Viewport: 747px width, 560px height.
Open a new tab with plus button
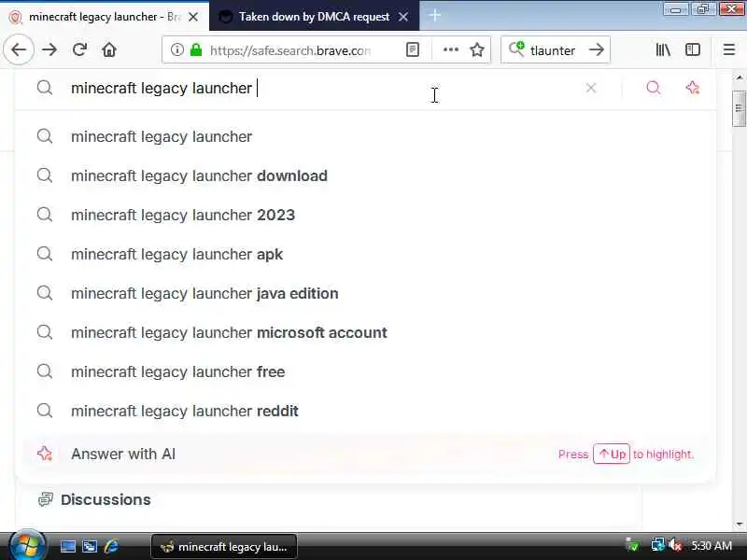(434, 16)
